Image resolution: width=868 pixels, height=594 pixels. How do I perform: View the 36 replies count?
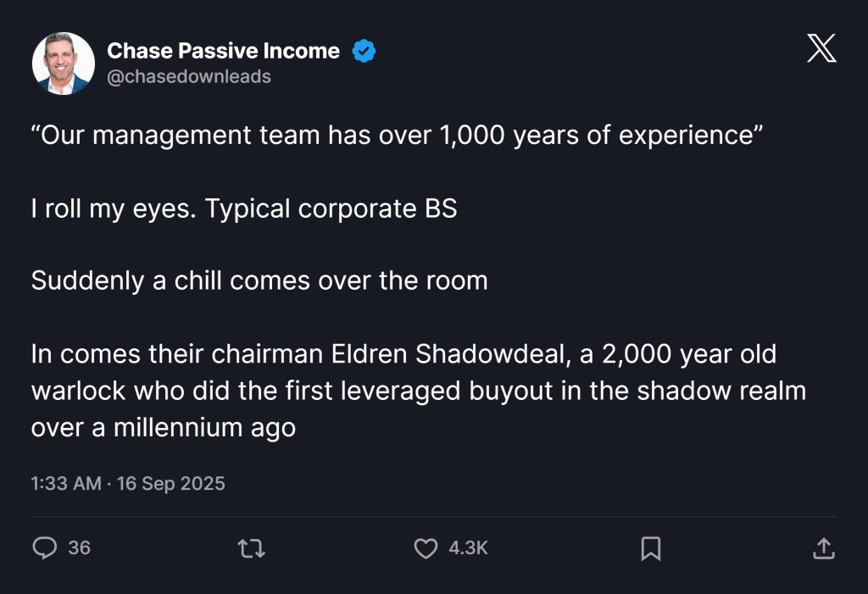[79, 548]
